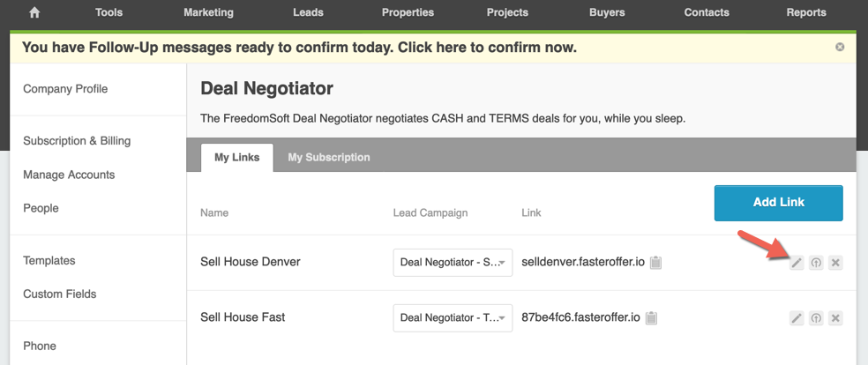Delete the Sell House Fast link
The image size is (868, 365).
point(835,318)
